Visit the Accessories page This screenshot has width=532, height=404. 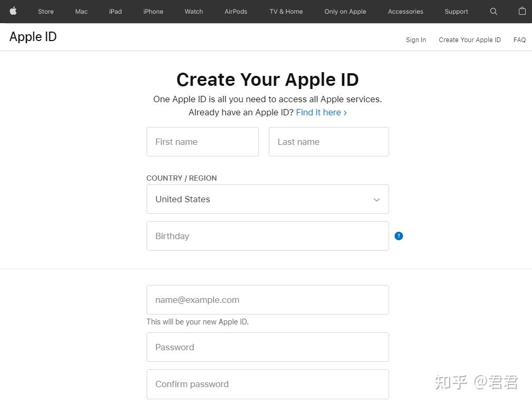click(x=405, y=11)
